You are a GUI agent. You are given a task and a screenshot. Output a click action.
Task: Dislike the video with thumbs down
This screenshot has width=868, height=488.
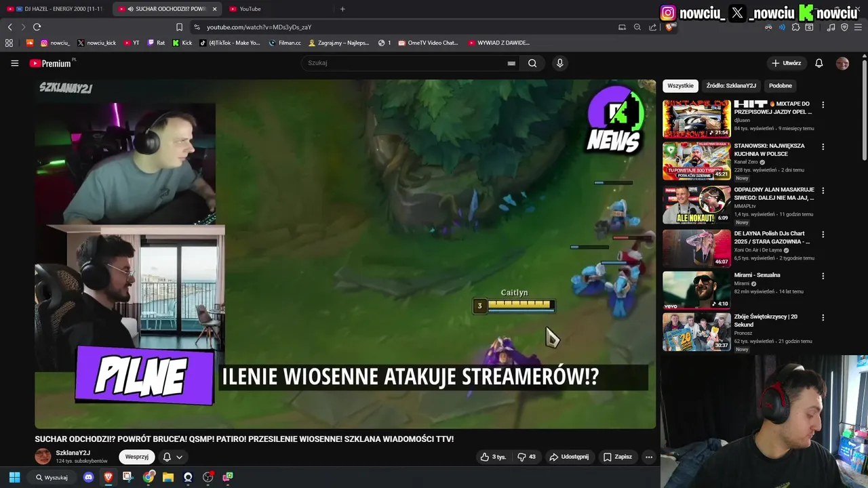coord(526,457)
